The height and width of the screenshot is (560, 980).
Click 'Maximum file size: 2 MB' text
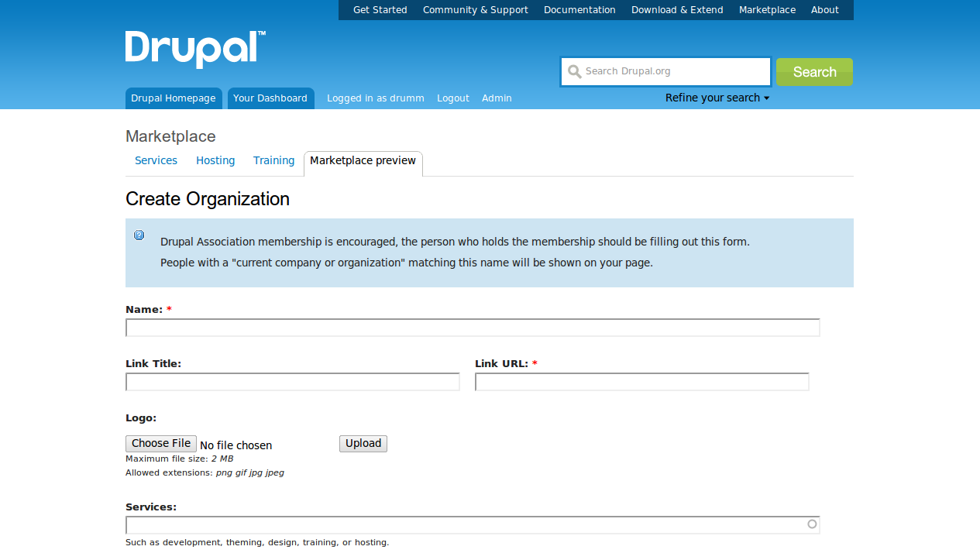tap(179, 459)
